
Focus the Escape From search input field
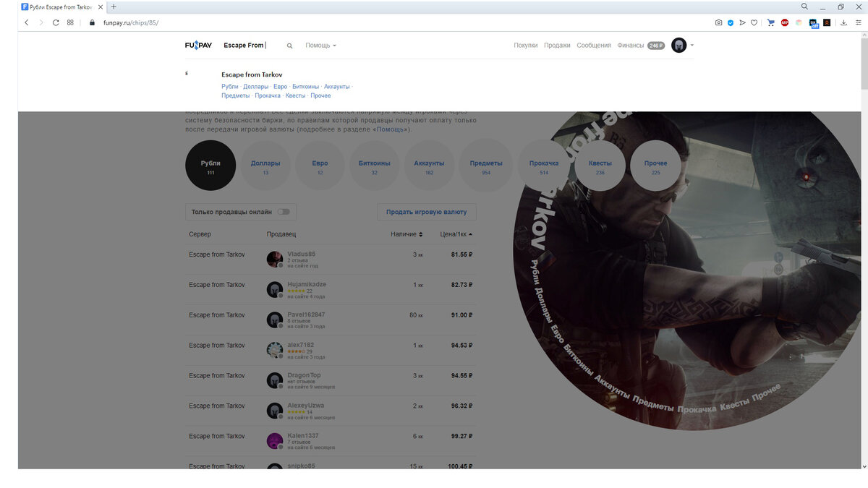coord(252,46)
